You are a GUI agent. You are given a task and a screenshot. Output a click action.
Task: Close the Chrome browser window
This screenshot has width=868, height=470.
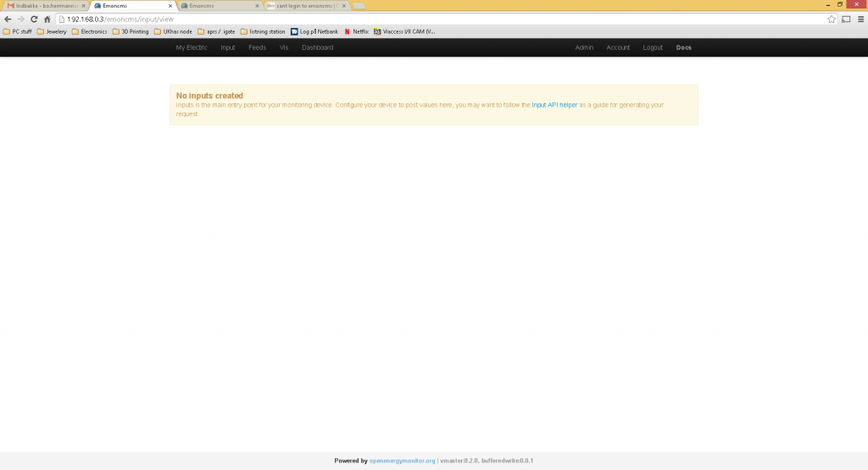(856, 4)
